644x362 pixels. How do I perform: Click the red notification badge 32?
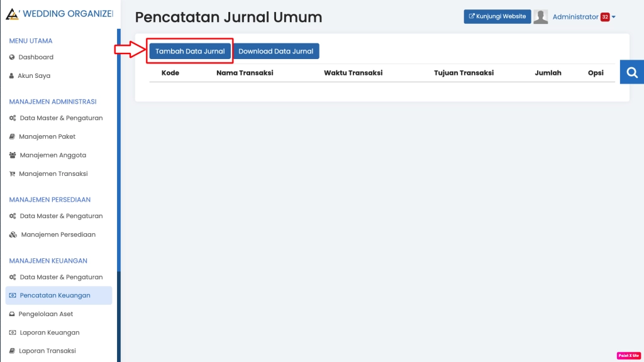click(x=605, y=18)
